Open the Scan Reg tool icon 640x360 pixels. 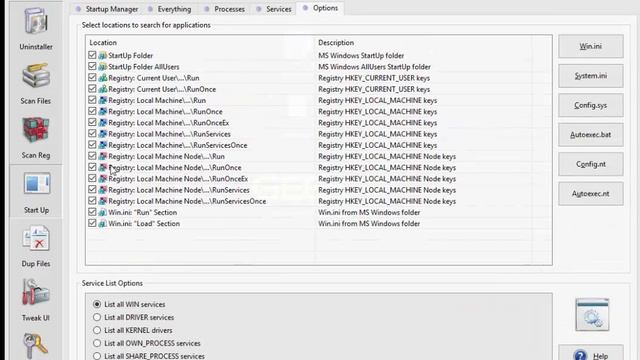(36, 130)
